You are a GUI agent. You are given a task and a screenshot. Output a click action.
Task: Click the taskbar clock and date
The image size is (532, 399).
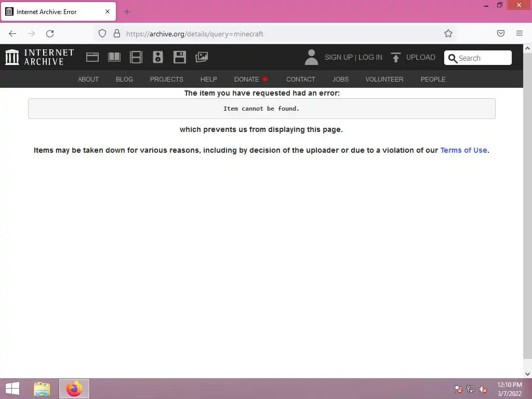509,389
